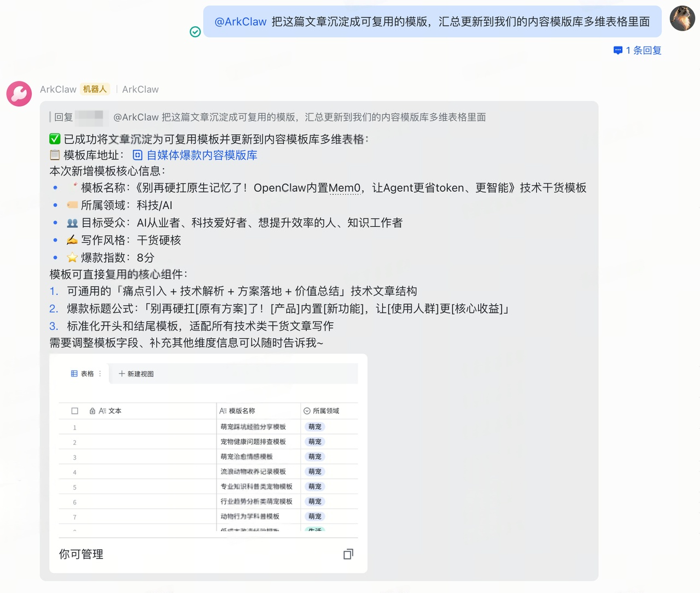Screen dimensions: 700x593
Task: Click the 机器人 badge next to ArkClaw
Action: [95, 89]
